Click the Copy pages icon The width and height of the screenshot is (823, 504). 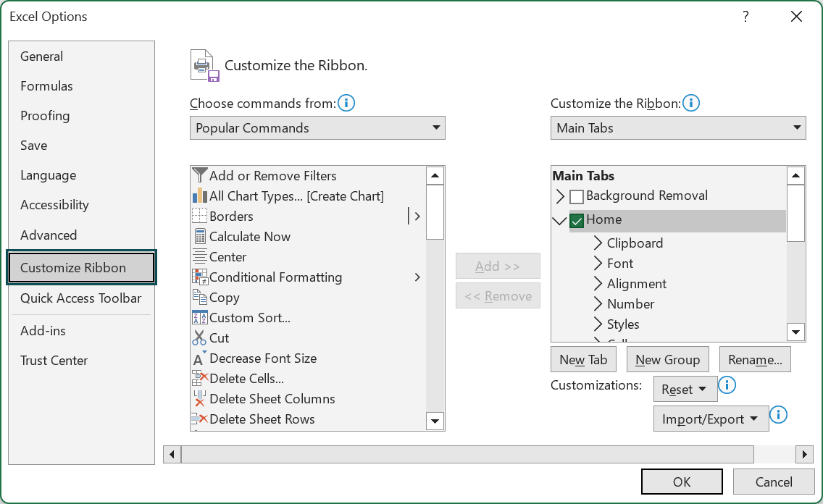tap(199, 298)
